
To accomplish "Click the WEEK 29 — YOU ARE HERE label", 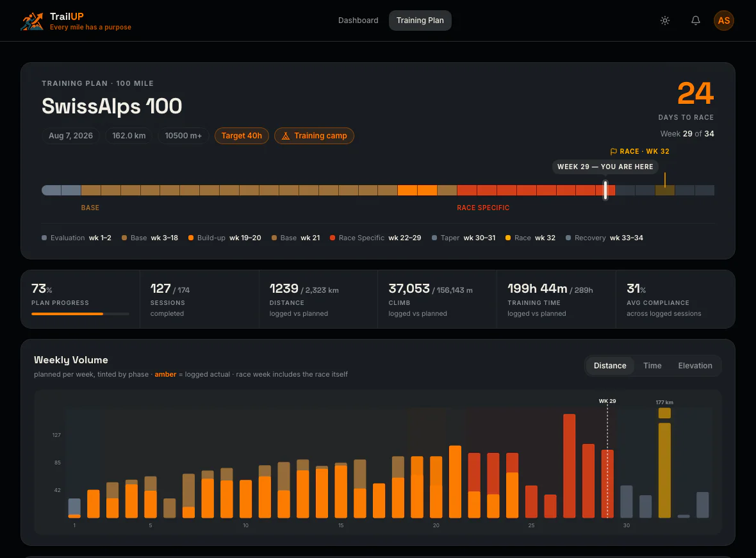I will click(x=605, y=167).
